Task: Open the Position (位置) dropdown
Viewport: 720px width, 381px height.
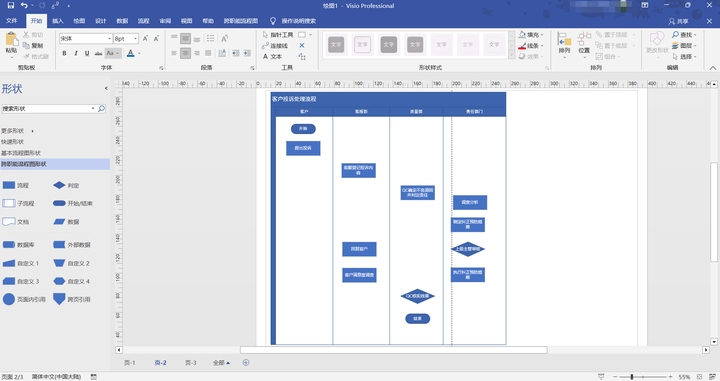Action: (584, 44)
